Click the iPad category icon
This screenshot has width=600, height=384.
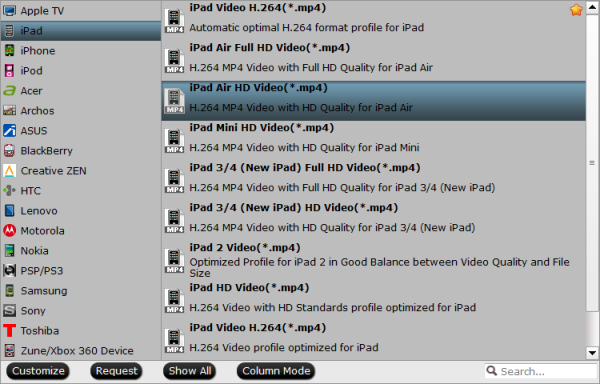point(10,31)
